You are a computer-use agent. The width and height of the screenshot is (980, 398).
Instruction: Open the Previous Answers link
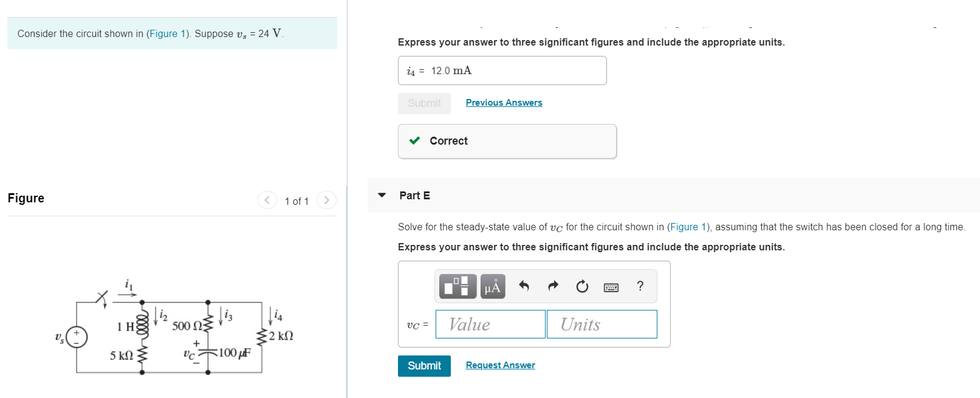pos(504,102)
